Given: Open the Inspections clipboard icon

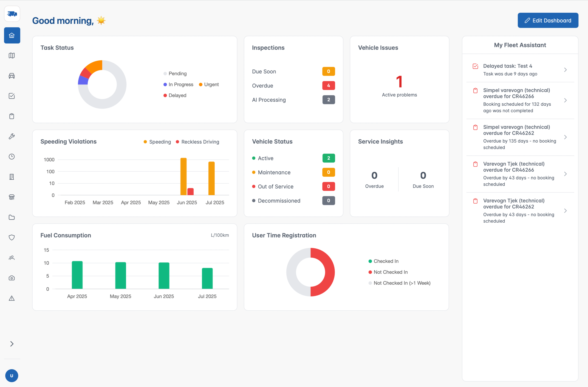Looking at the screenshot, I should (12, 116).
